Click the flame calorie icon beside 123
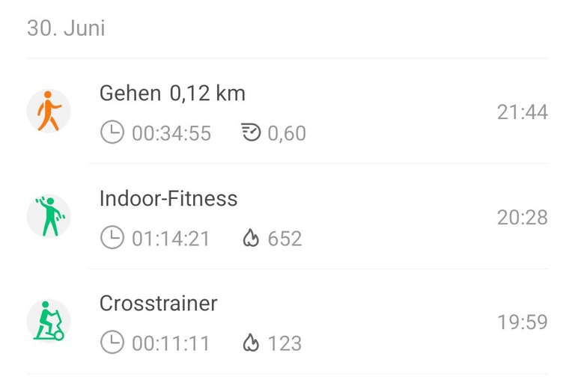Image resolution: width=575 pixels, height=392 pixels. (x=251, y=343)
